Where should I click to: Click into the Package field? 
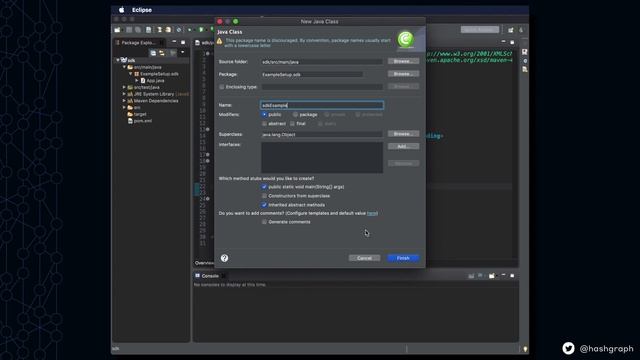[312, 74]
